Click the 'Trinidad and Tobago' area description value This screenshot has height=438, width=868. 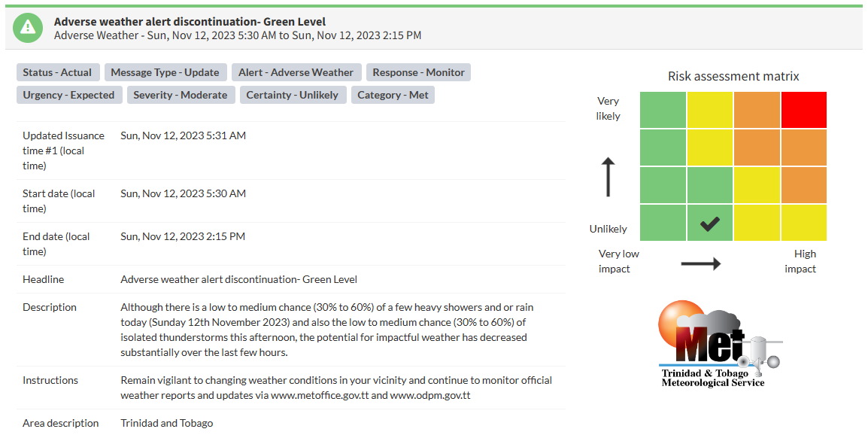coord(167,423)
